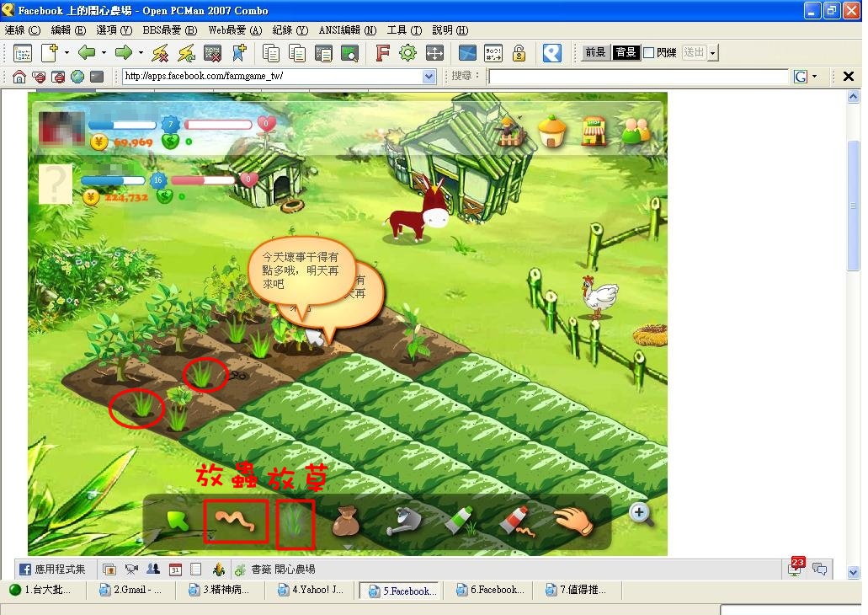Click inside the 搜尋 search field

click(639, 77)
